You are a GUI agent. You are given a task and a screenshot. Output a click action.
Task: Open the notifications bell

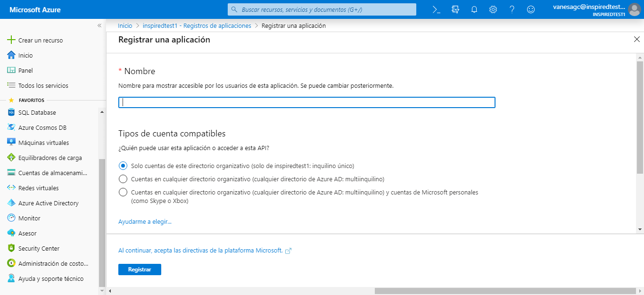pos(474,9)
